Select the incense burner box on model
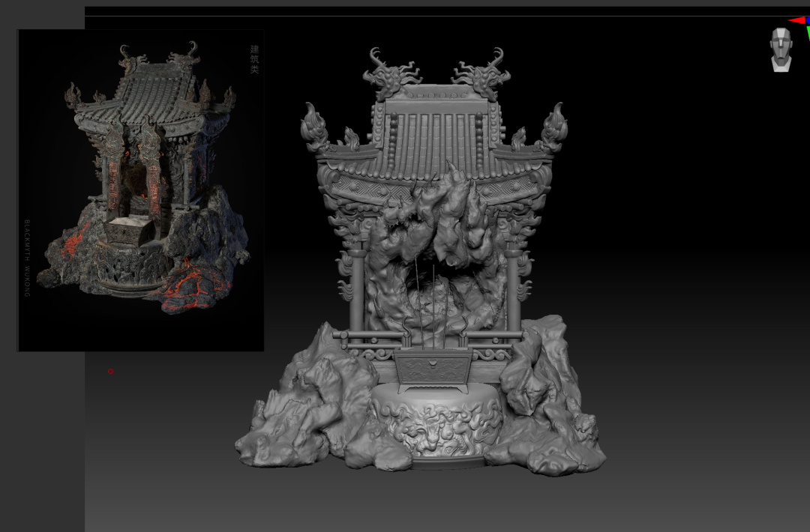 [x=433, y=368]
